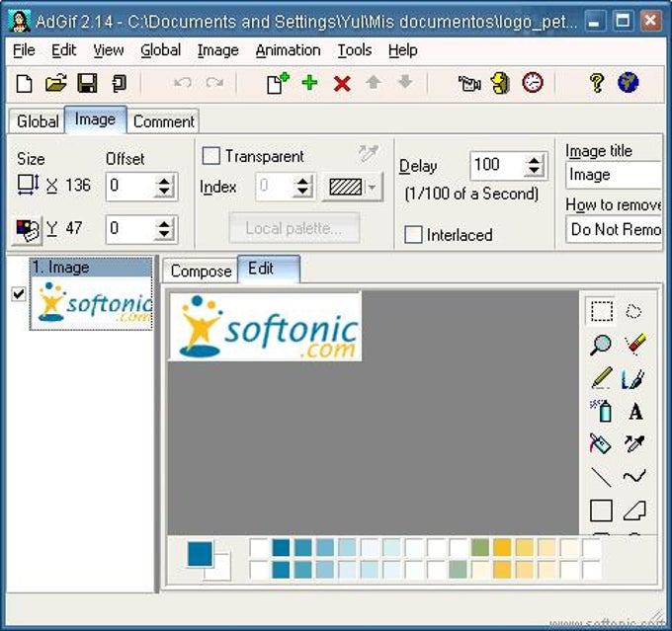Select the spray can airbrush tool

(x=601, y=411)
